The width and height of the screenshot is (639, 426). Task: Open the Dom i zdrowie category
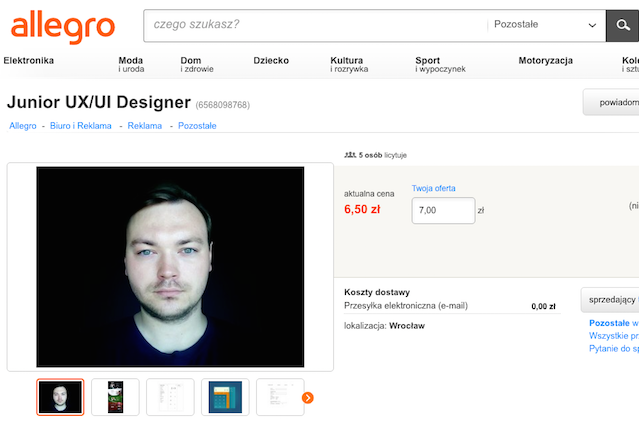pos(197,65)
